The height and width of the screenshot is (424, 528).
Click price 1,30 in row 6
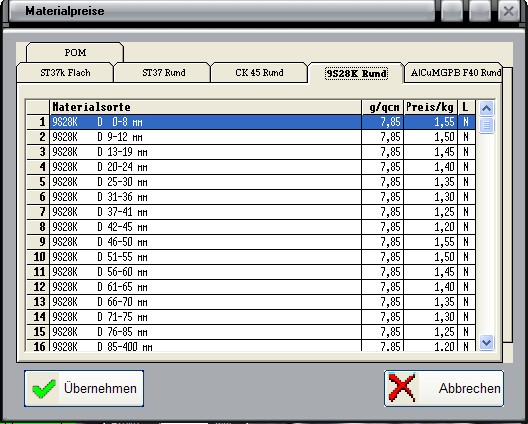pos(431,197)
